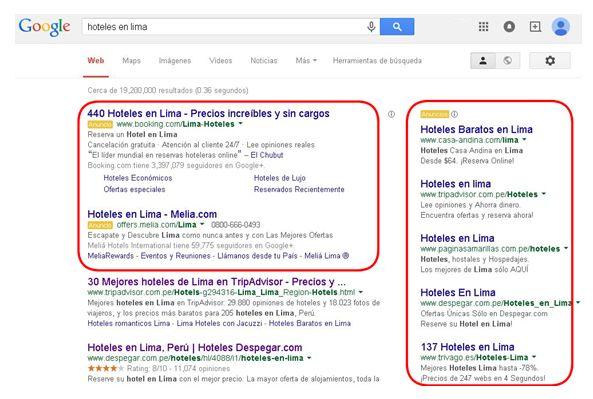Open Hoteles Baratos en Lima ad title
The width and height of the screenshot is (593, 399).
(476, 129)
